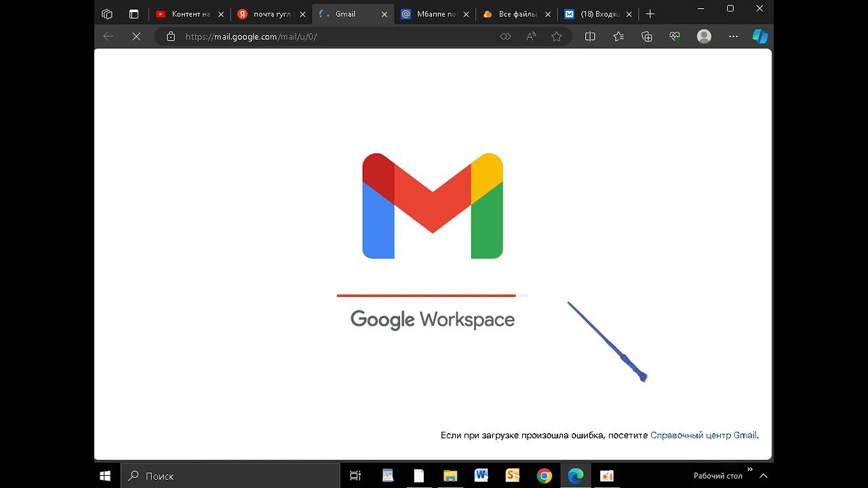The width and height of the screenshot is (868, 488).
Task: Switch to the YouTube Контент tab
Action: click(189, 14)
